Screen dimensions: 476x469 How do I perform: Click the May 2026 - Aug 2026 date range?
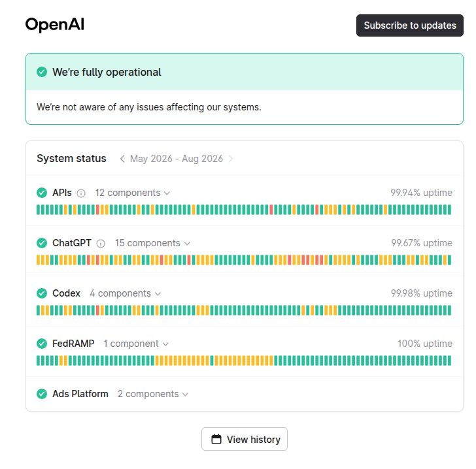coord(177,159)
